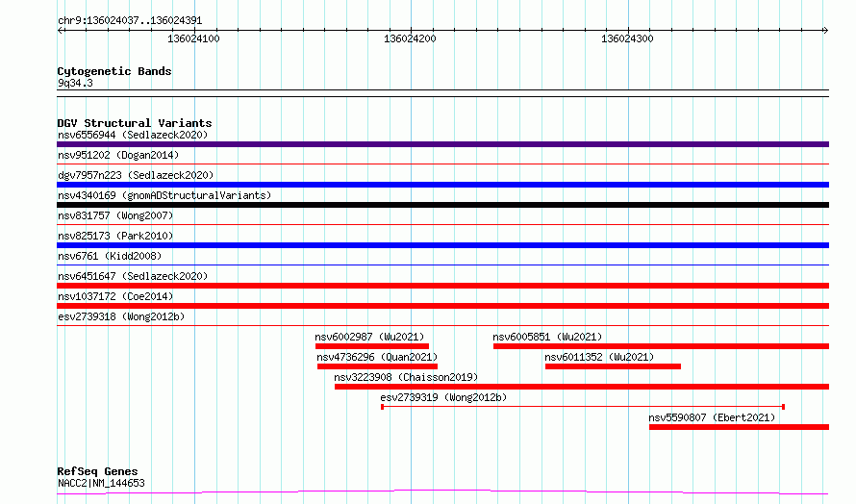Open the dgv7957n223 (Sedlazeck2020) label
This screenshot has width=856, height=504.
click(x=136, y=175)
